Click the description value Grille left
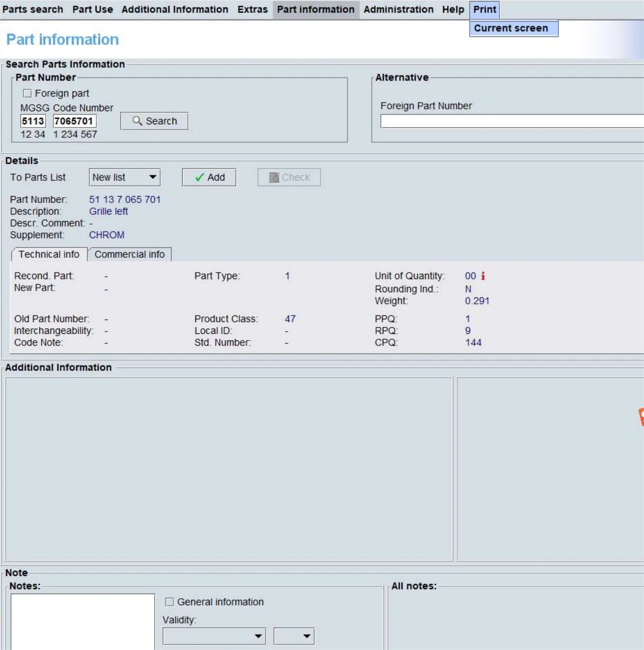This screenshot has height=650, width=644. pyautogui.click(x=108, y=212)
